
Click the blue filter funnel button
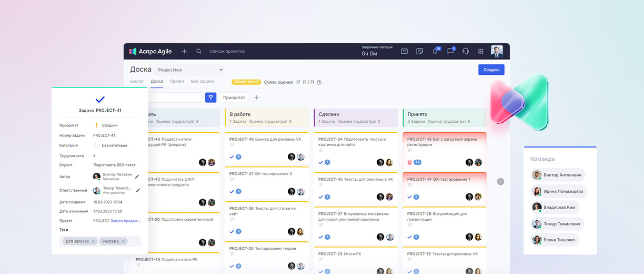click(x=210, y=97)
